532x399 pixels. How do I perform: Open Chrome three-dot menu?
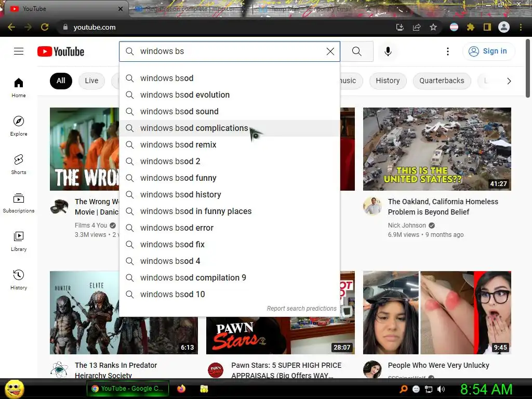(521, 27)
